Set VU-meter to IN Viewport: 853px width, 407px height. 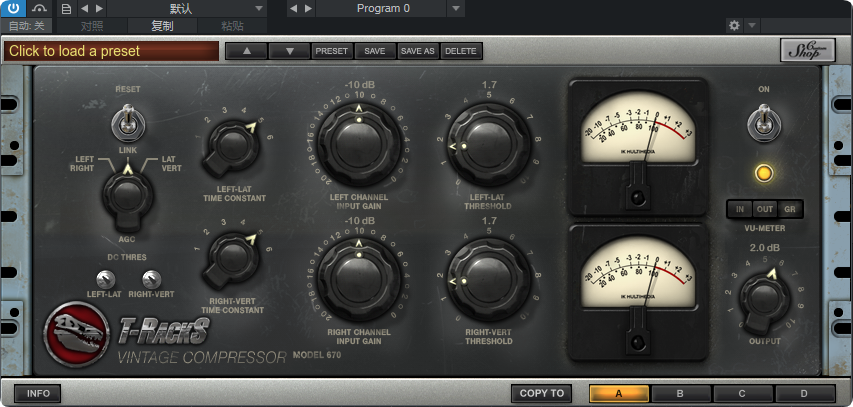coord(740,209)
